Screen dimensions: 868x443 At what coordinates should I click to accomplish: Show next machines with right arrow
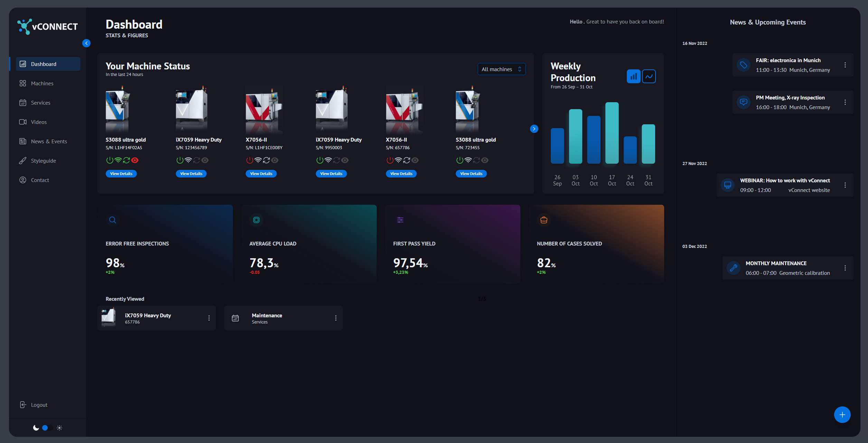[x=534, y=129]
